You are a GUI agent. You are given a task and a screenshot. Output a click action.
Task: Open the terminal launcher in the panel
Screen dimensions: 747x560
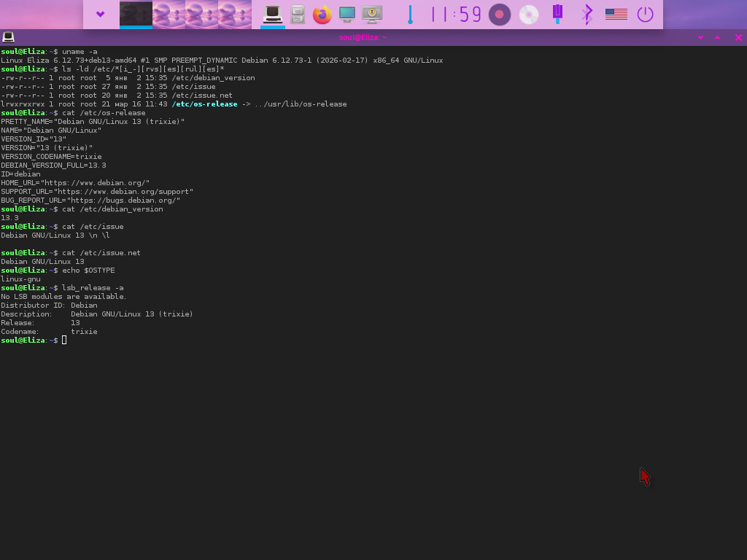pyautogui.click(x=273, y=14)
